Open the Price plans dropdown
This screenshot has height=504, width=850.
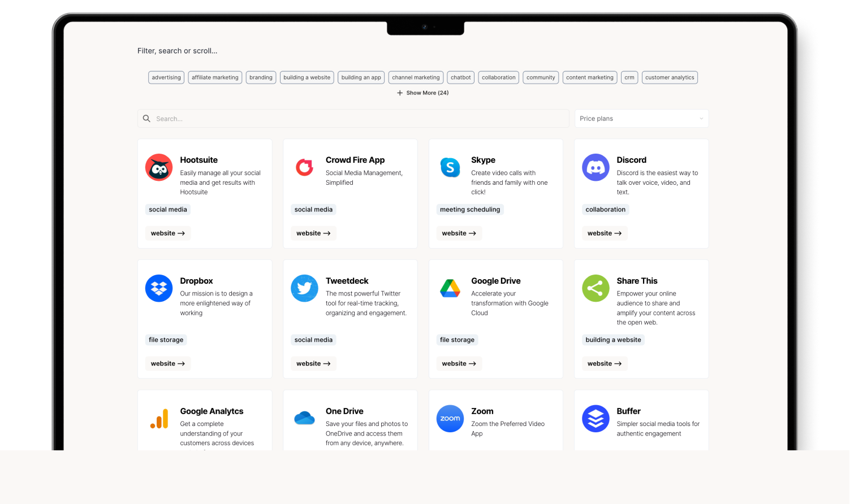[641, 119]
